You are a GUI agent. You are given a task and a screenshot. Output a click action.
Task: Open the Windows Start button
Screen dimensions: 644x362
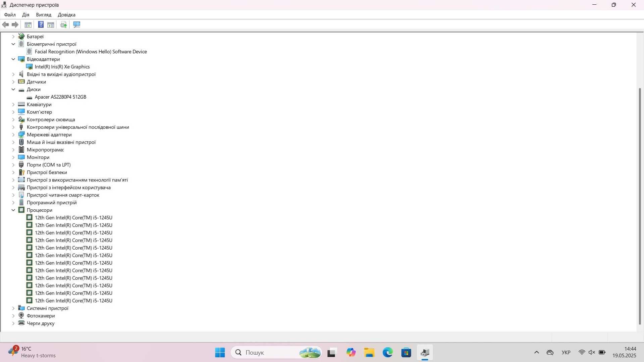(220, 352)
